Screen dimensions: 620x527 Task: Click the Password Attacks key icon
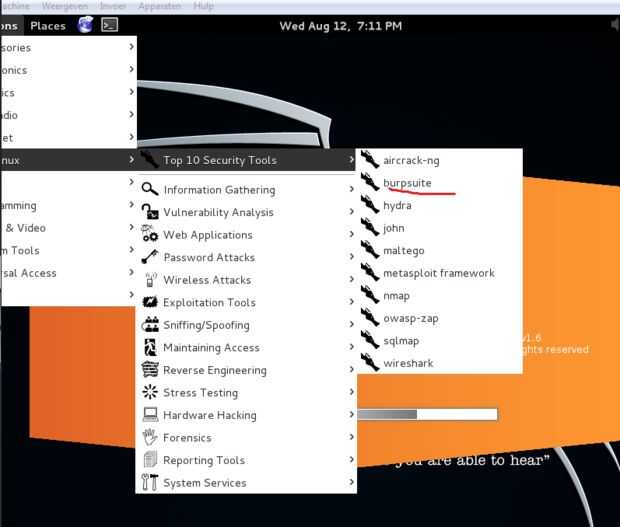pos(150,257)
